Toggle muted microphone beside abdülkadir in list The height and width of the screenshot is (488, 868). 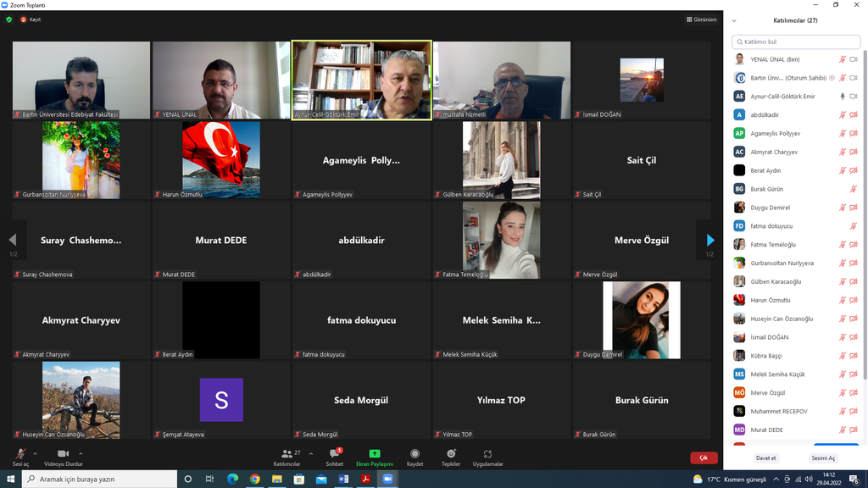click(x=842, y=115)
